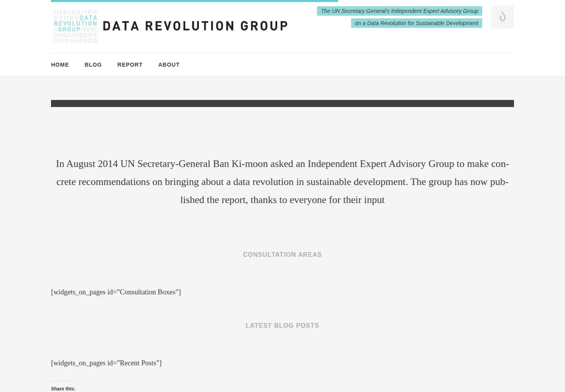This screenshot has height=392, width=565.
Task: Click the DATA REVOLUTION GROUP site title
Action: coord(195,26)
